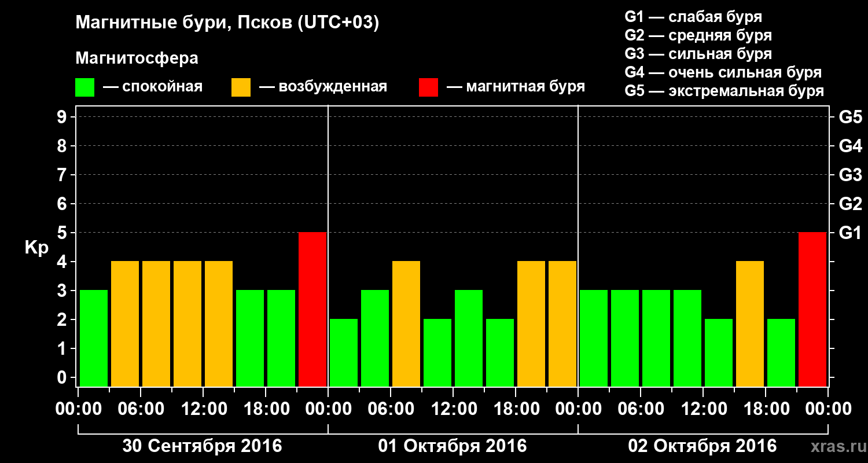Click the green 09:00–12:00 bar on 01 Октября
This screenshot has width=868, height=463.
[437, 352]
